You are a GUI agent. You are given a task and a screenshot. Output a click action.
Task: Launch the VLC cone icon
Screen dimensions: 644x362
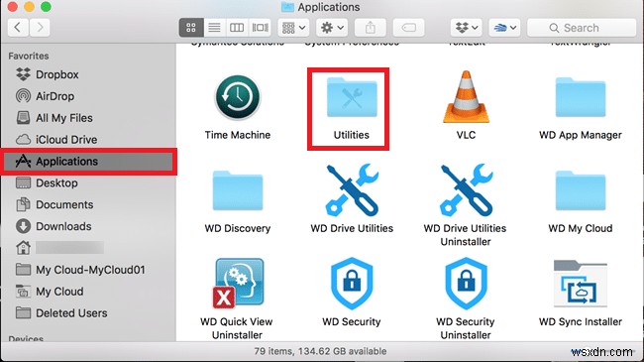click(466, 97)
